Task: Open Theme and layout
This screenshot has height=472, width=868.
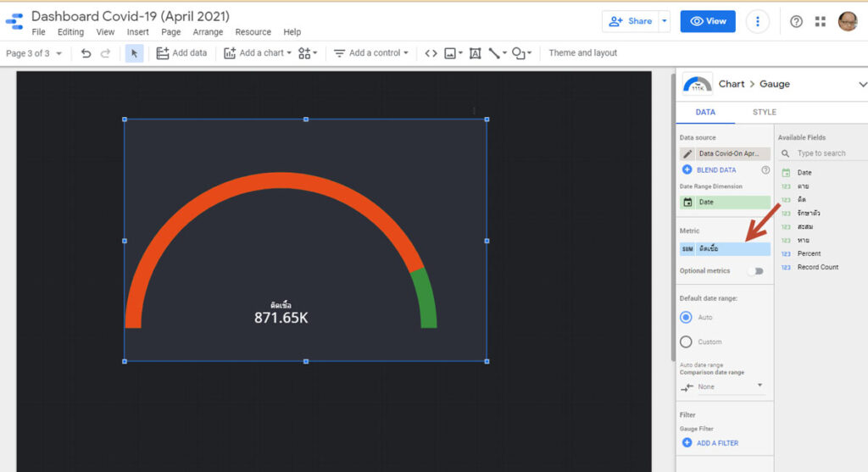Action: [583, 53]
